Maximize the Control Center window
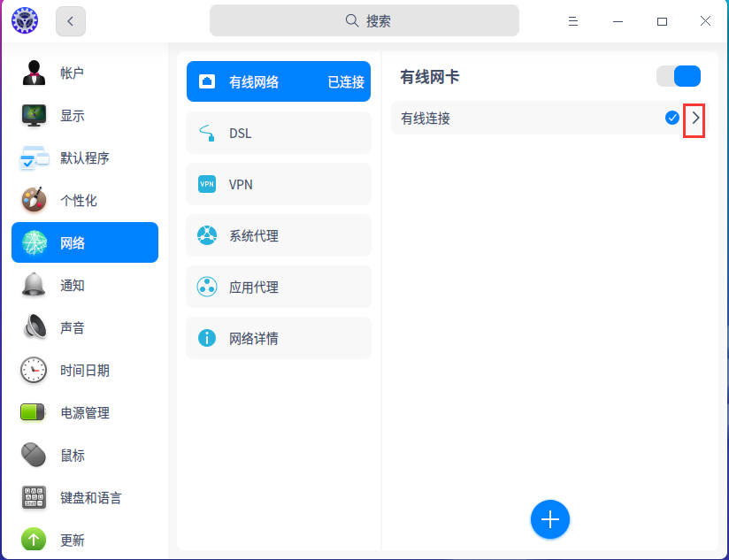 coord(662,21)
